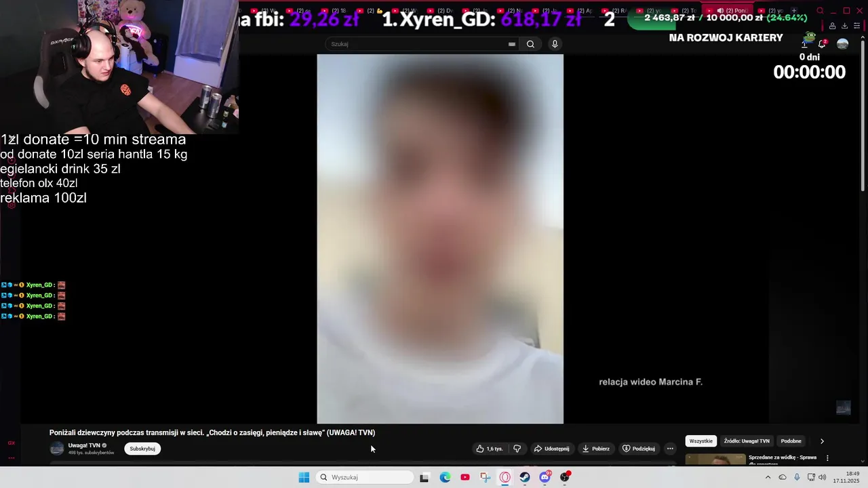Click the 'Subskrybuj' button
Viewport: 868px width, 488px height.
pos(142,449)
